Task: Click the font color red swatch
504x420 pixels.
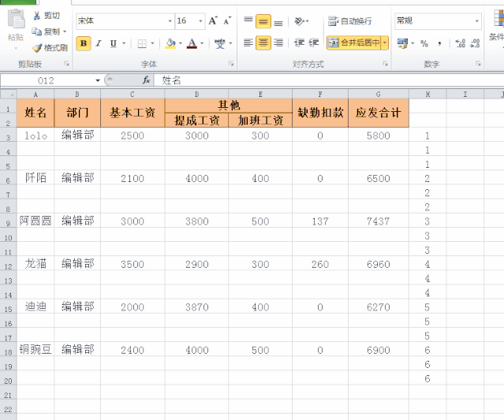Action: click(192, 44)
